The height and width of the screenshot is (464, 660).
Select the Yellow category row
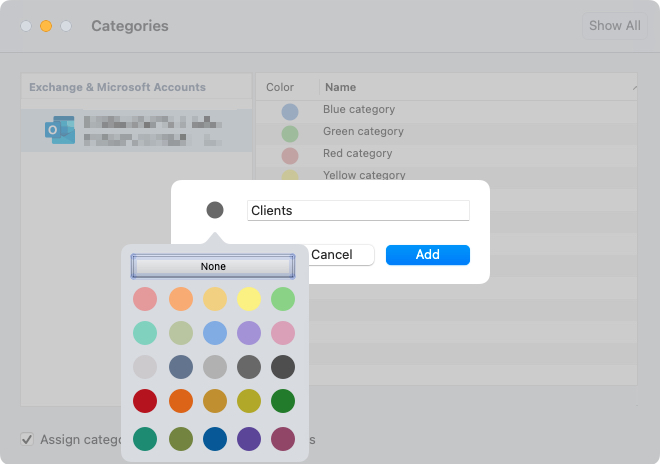(x=446, y=174)
